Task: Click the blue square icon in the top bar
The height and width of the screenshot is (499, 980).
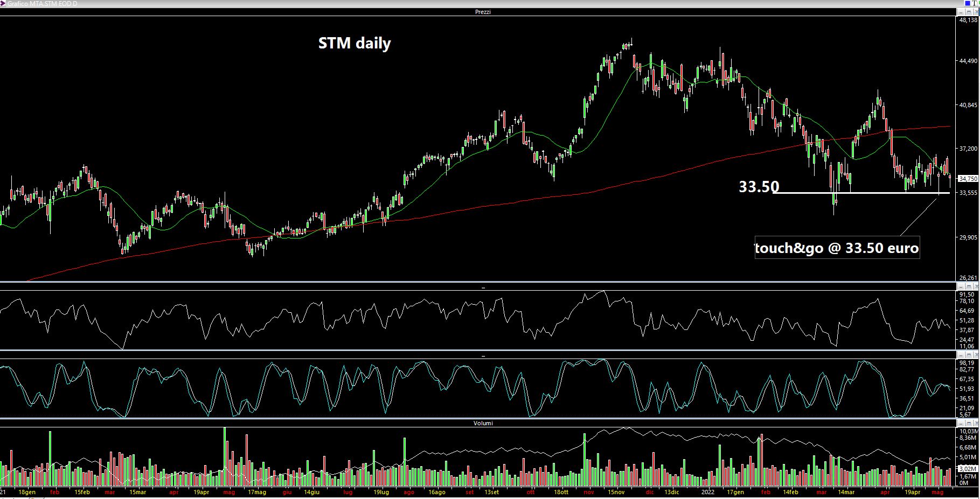Action: (967, 3)
